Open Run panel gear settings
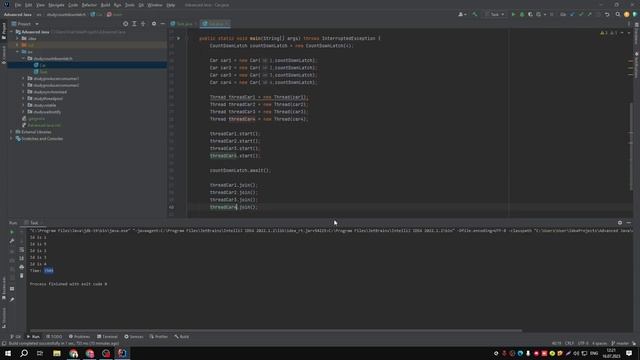Viewport: 640px width, 360px height. point(620,223)
